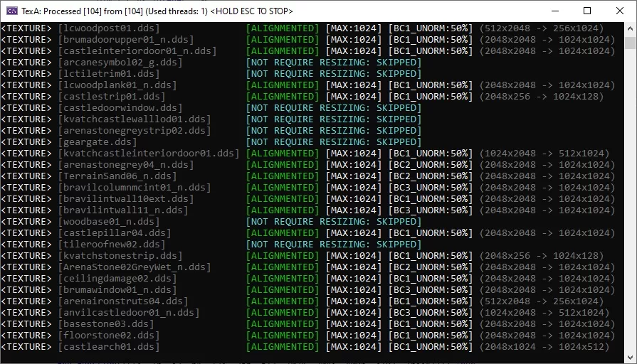Select filename lcwoodplank01_n.dds
Image resolution: width=637 pixels, height=364 pixels.
117,85
